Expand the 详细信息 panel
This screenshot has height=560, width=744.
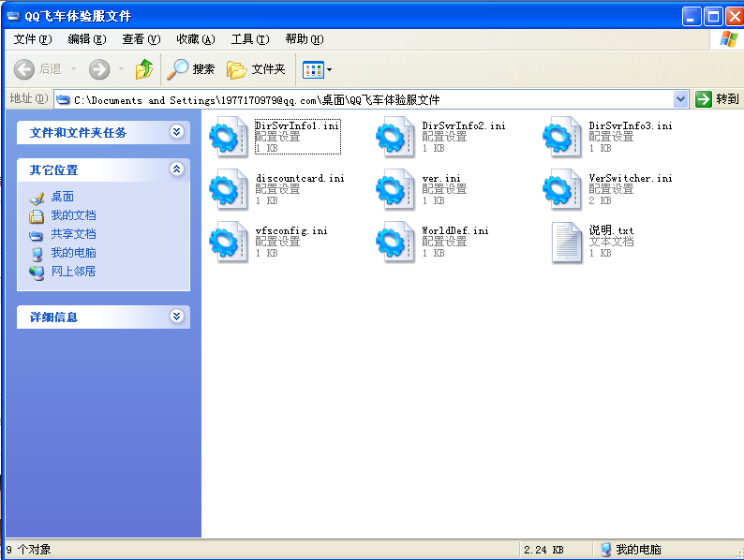pyautogui.click(x=176, y=316)
